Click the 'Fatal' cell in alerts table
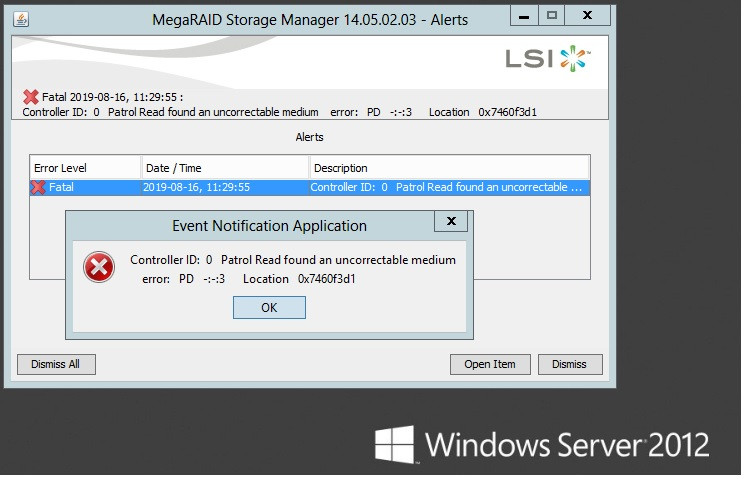This screenshot has width=745, height=479. [x=86, y=188]
